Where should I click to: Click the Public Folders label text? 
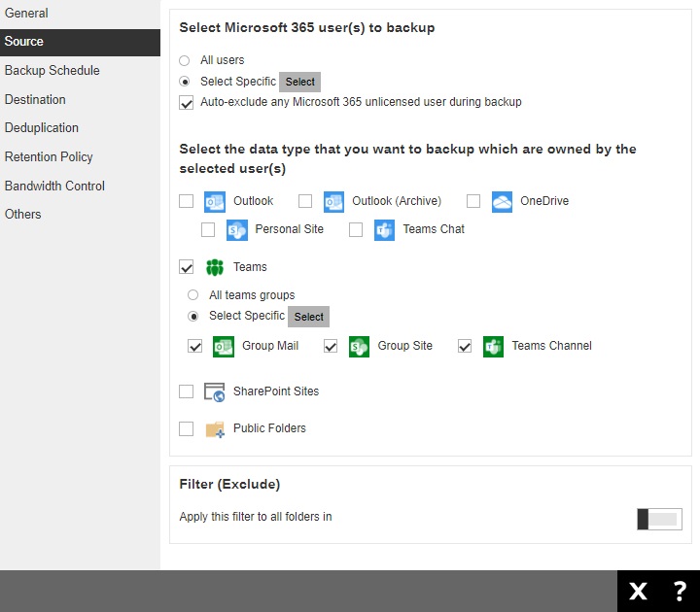pos(269,428)
